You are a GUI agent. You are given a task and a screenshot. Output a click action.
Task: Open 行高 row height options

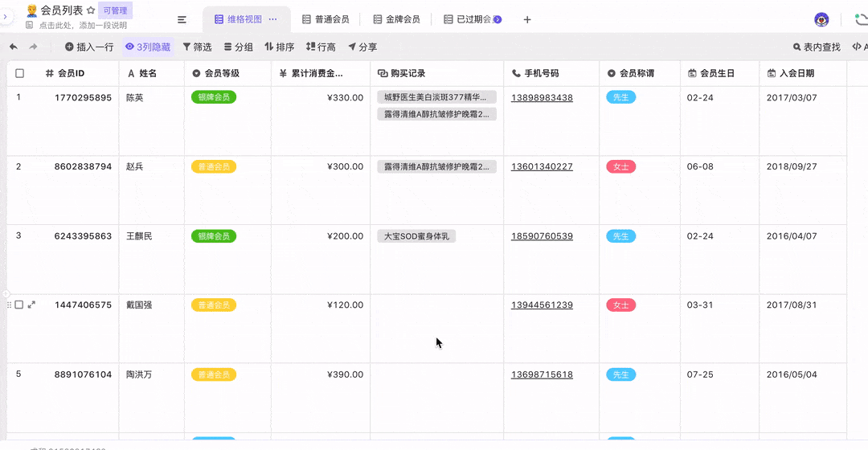pos(321,47)
